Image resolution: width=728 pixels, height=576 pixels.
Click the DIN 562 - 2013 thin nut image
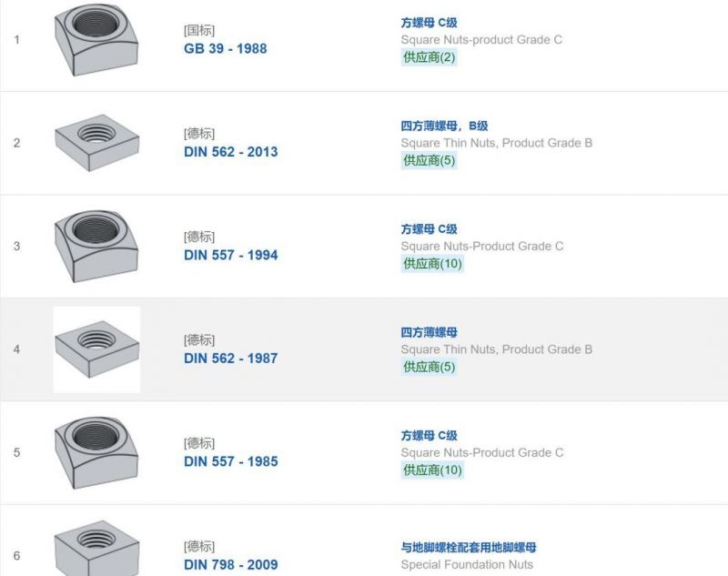(x=96, y=143)
